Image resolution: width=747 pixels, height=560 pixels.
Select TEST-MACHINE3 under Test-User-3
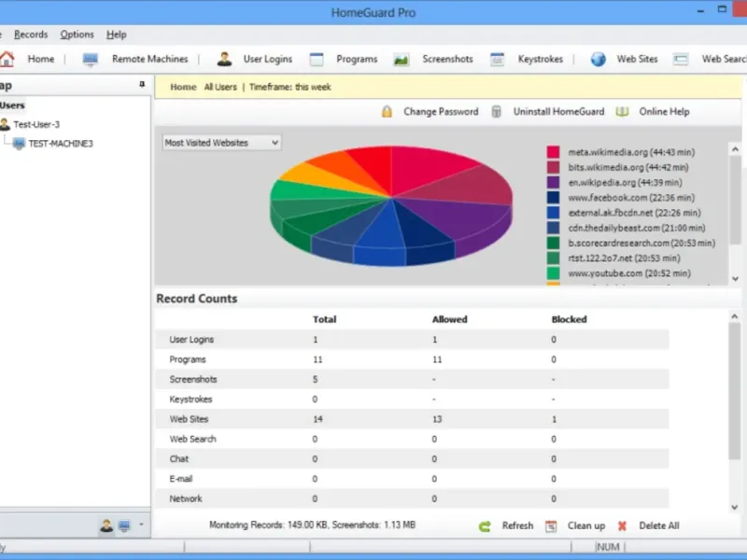coord(61,144)
